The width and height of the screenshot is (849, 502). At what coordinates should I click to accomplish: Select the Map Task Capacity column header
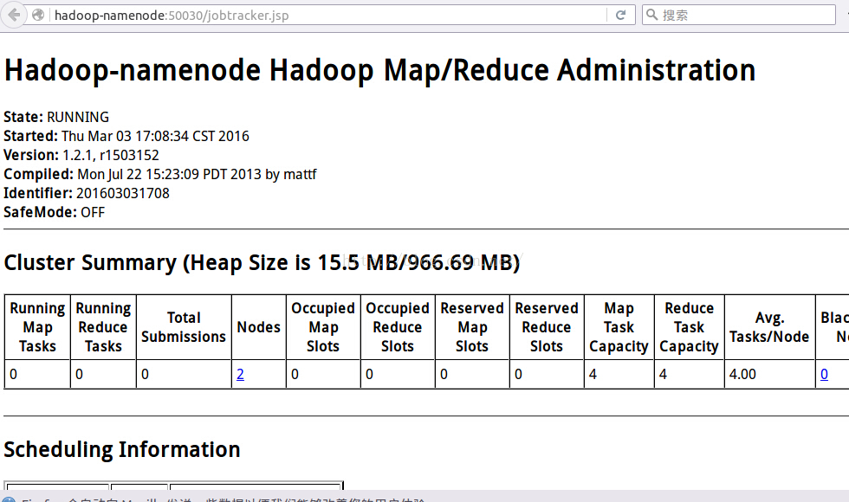618,327
